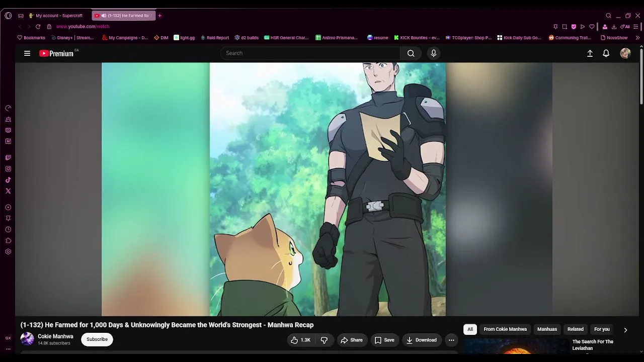The image size is (644, 362).
Task: Open the Bookmarks folder in bookmarks bar
Action: (31, 38)
